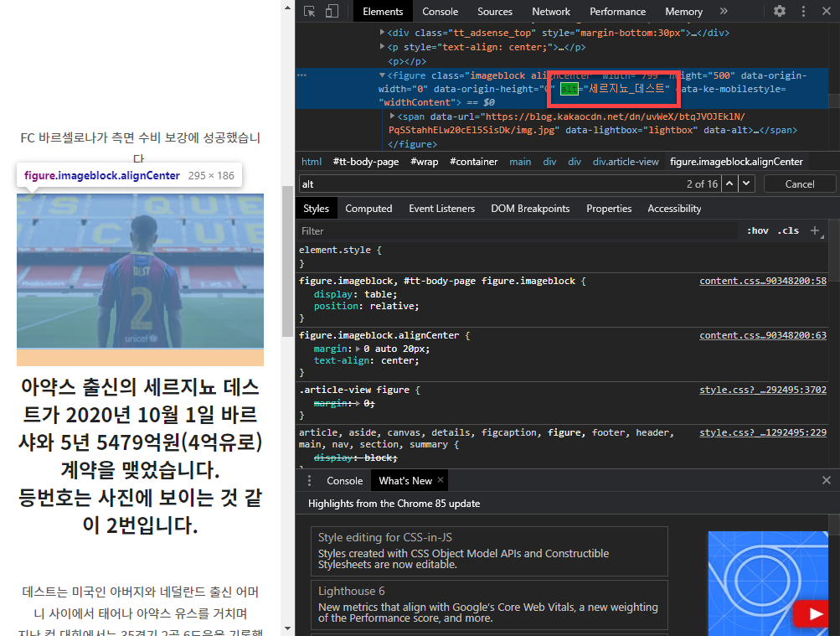Toggle the .cls class editor
The height and width of the screenshot is (636, 840).
788,231
